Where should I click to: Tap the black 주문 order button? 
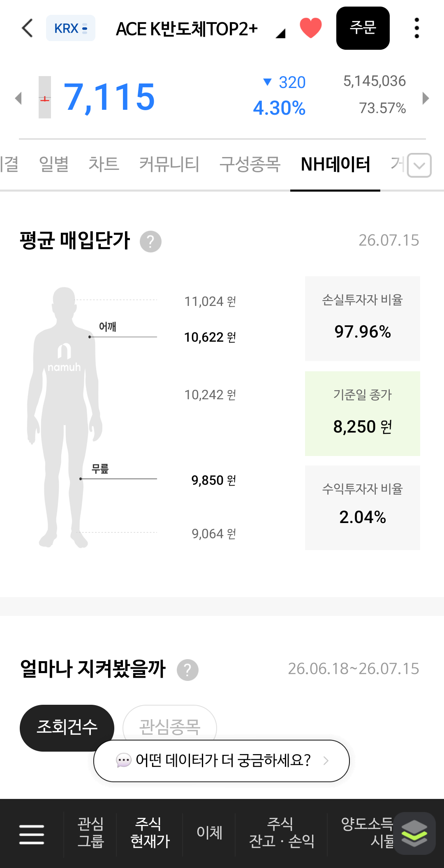tap(363, 28)
